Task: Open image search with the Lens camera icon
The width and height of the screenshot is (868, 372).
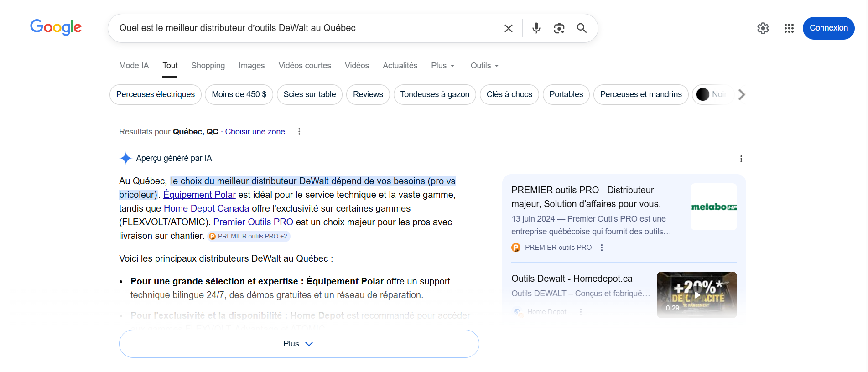Action: (x=559, y=28)
